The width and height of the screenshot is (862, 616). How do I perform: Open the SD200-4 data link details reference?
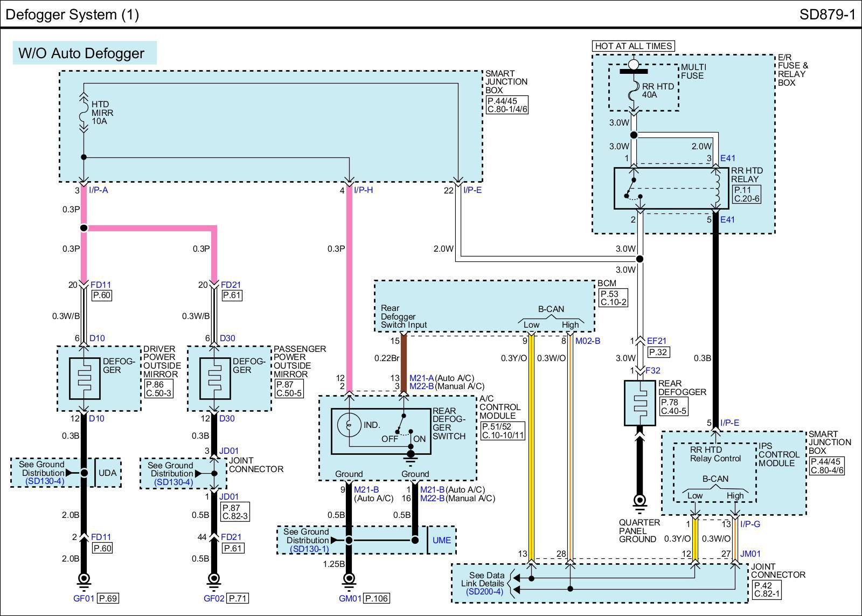point(485,591)
